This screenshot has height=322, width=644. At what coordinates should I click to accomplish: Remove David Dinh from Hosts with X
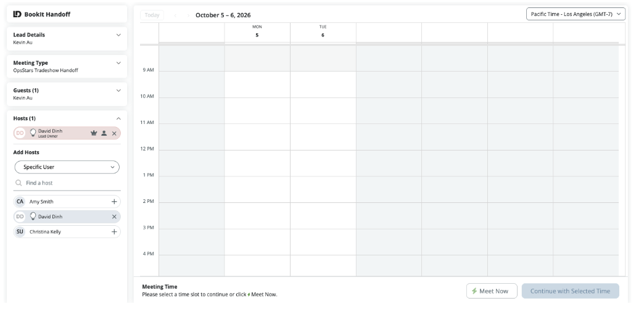[x=114, y=133]
